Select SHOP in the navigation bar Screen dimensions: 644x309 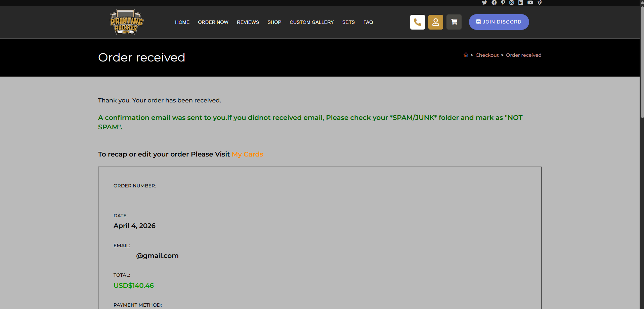click(x=274, y=22)
